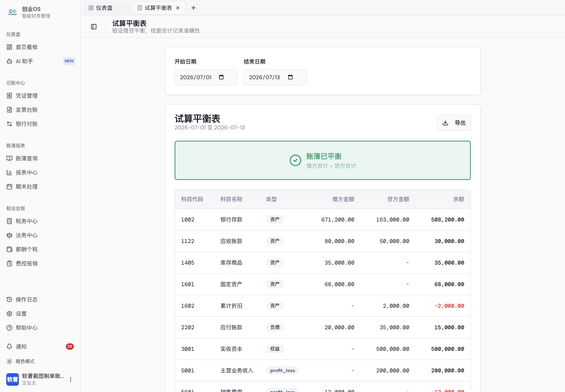Image resolution: width=565 pixels, height=392 pixels.
Task: Click the 25 notification count badge
Action: tap(70, 347)
